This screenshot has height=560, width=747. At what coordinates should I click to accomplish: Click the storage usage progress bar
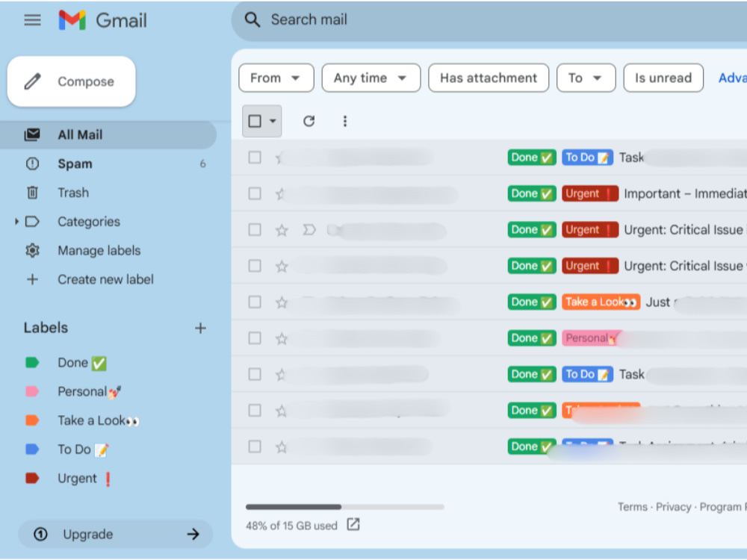click(345, 507)
